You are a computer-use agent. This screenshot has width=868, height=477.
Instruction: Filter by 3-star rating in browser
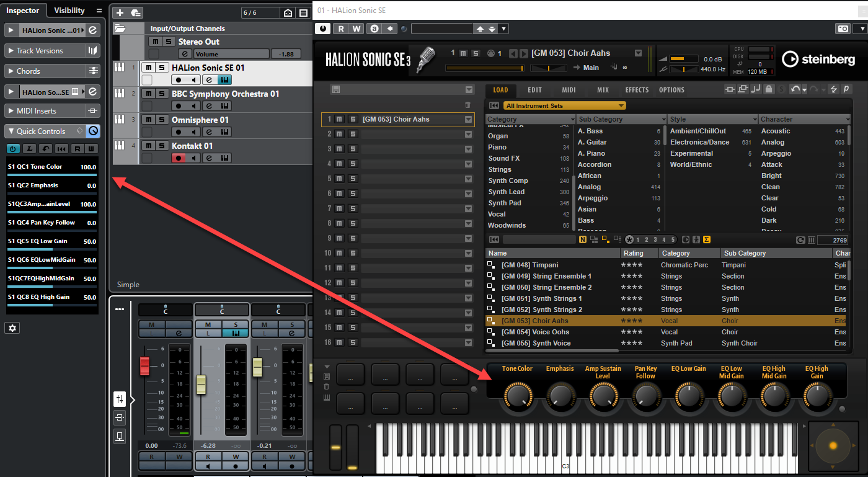click(x=655, y=239)
